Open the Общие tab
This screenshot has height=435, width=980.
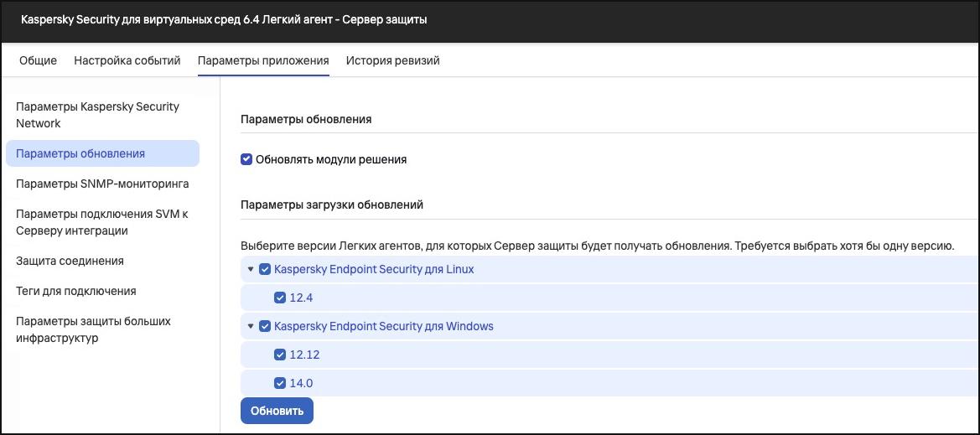tap(38, 60)
